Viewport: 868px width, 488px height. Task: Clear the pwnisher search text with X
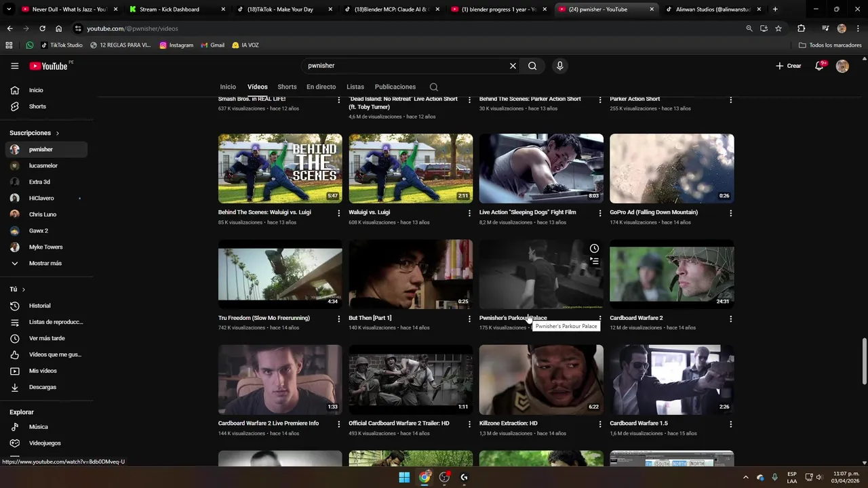513,66
